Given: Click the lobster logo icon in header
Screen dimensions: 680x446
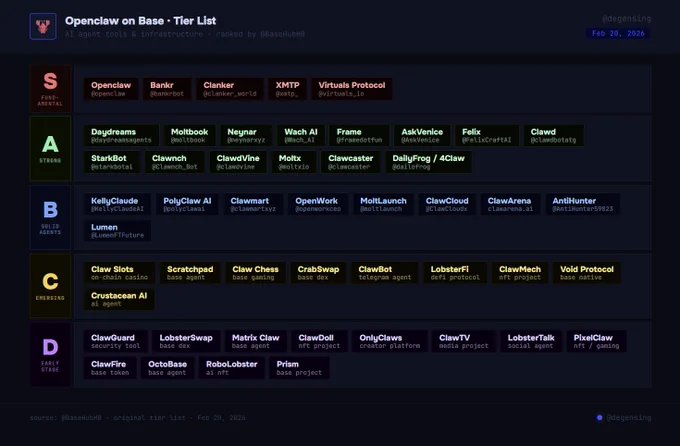Looking at the screenshot, I should (x=43, y=26).
